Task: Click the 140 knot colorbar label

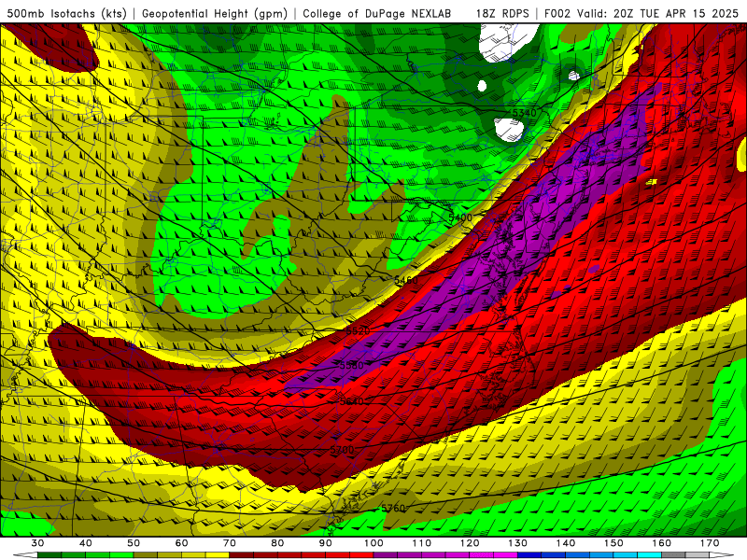Action: pyautogui.click(x=566, y=543)
